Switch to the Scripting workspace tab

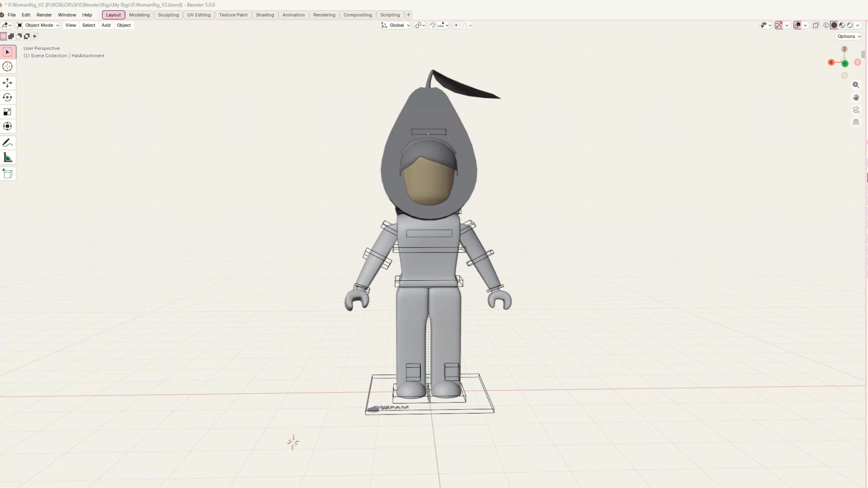[x=390, y=15]
